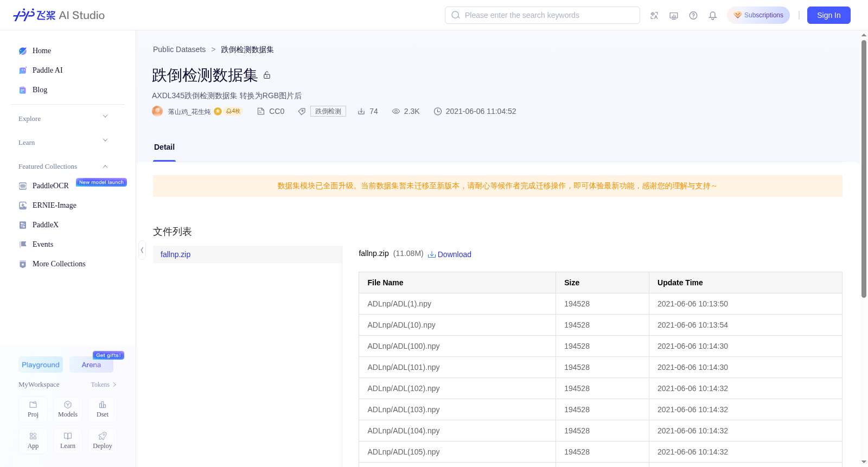Expand the Learn sidebar section
The image size is (868, 467).
click(x=105, y=140)
